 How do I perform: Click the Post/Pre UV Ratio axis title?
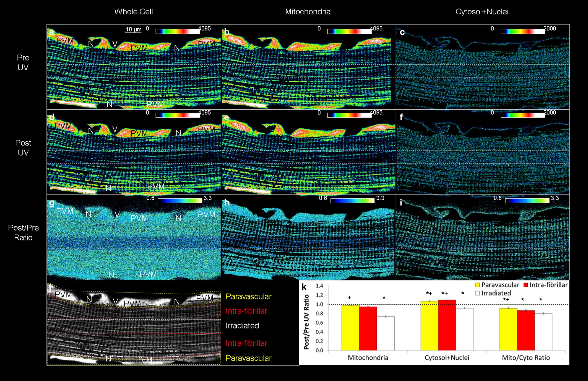[x=306, y=322]
